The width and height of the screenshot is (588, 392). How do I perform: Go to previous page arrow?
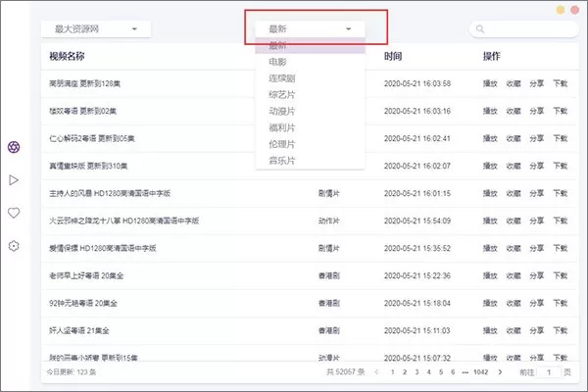pos(376,371)
